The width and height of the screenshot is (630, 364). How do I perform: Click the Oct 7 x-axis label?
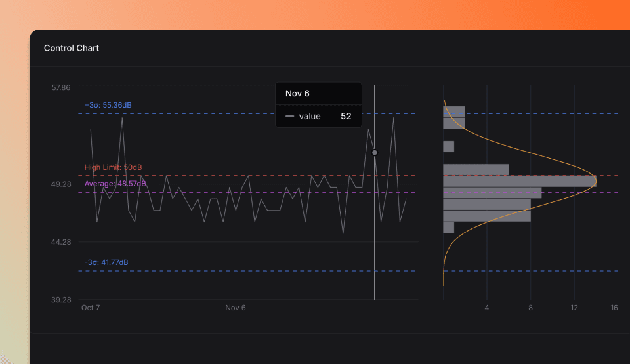pos(91,308)
